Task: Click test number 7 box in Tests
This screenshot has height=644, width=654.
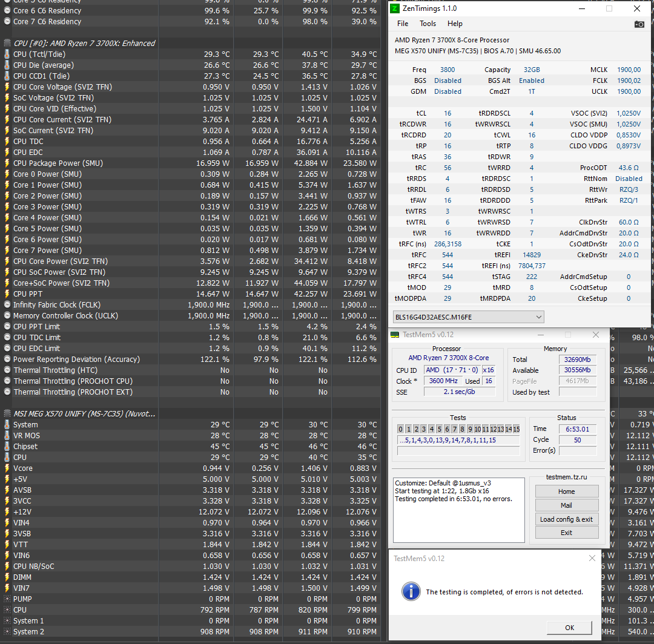Action: tap(455, 429)
